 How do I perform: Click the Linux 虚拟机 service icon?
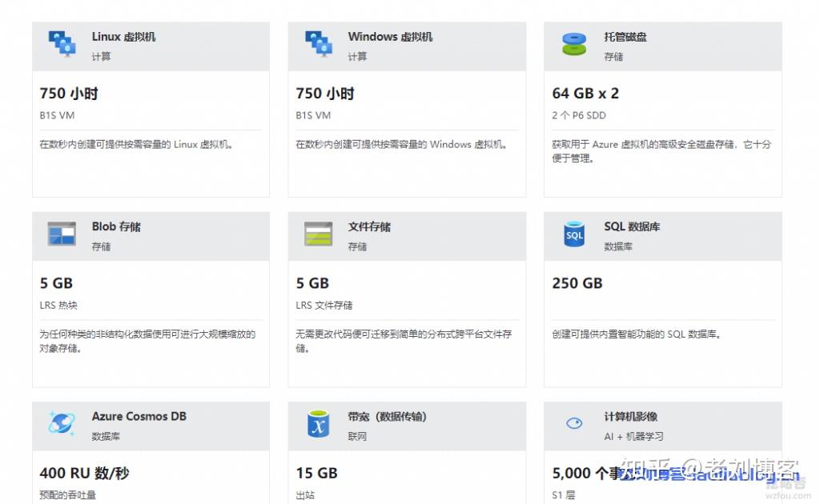[62, 44]
